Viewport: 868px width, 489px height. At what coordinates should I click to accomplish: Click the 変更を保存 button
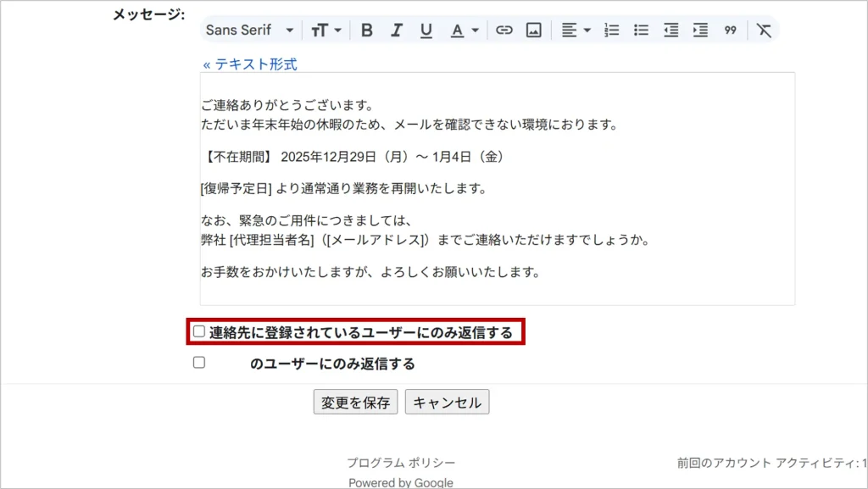click(x=356, y=403)
